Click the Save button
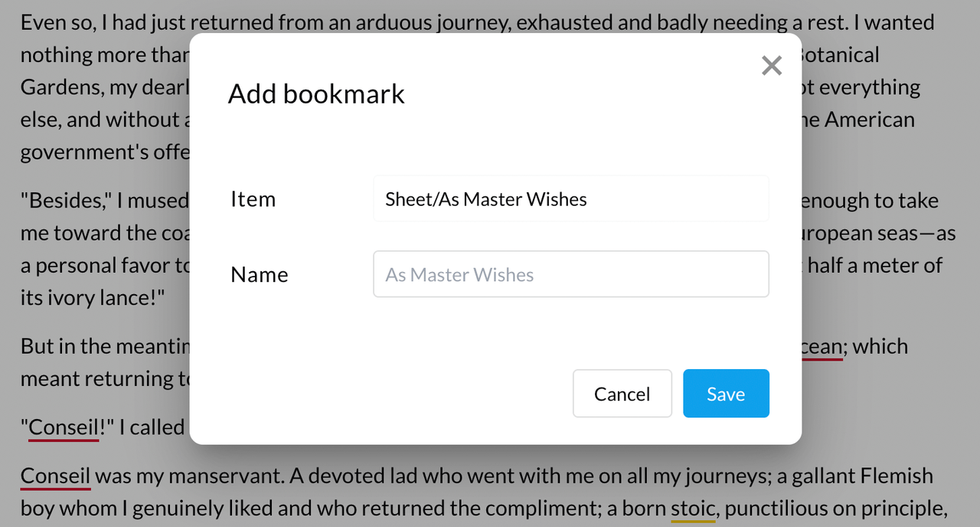980x527 pixels. coord(726,394)
